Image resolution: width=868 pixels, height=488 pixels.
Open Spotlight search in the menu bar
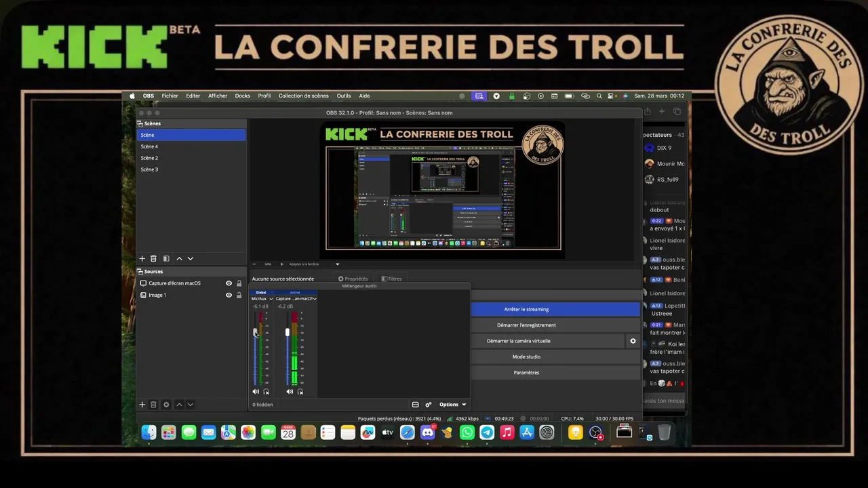pyautogui.click(x=599, y=96)
